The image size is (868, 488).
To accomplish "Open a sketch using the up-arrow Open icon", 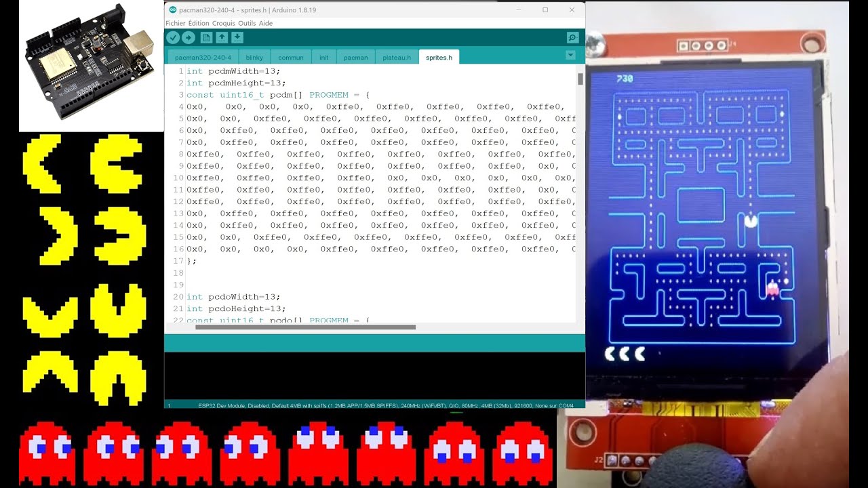I will (222, 38).
